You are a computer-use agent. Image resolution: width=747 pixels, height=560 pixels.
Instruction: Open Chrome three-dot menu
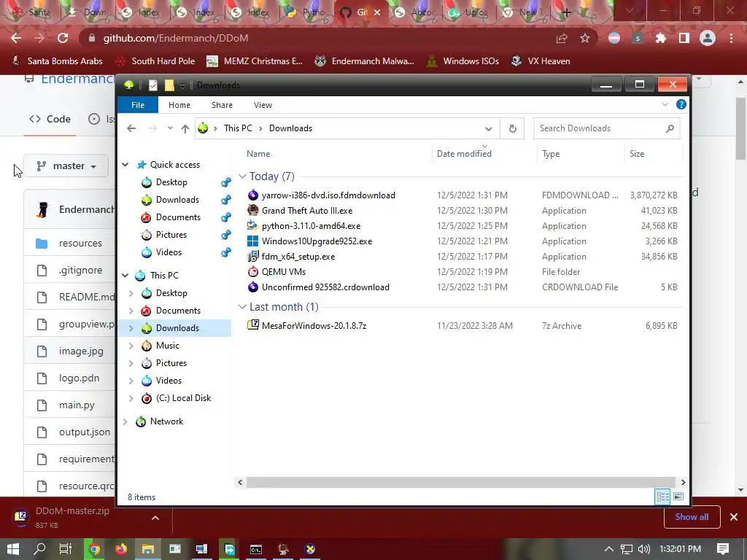click(731, 38)
